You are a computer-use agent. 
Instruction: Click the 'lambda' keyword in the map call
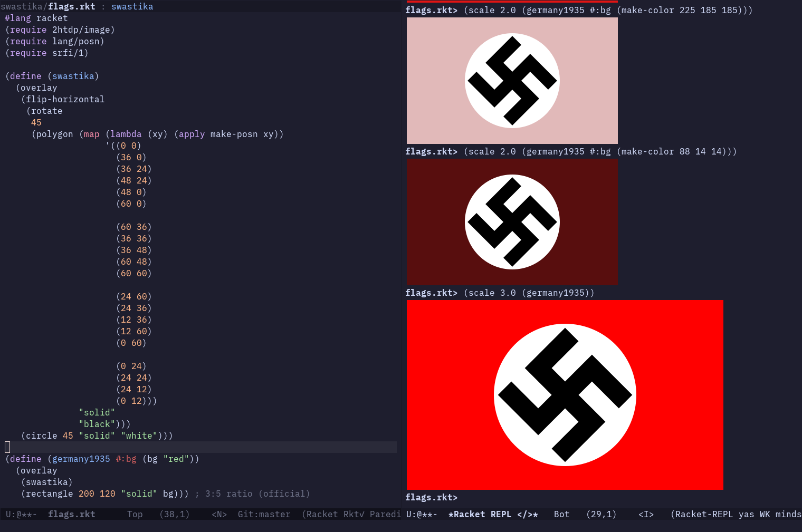pos(126,134)
